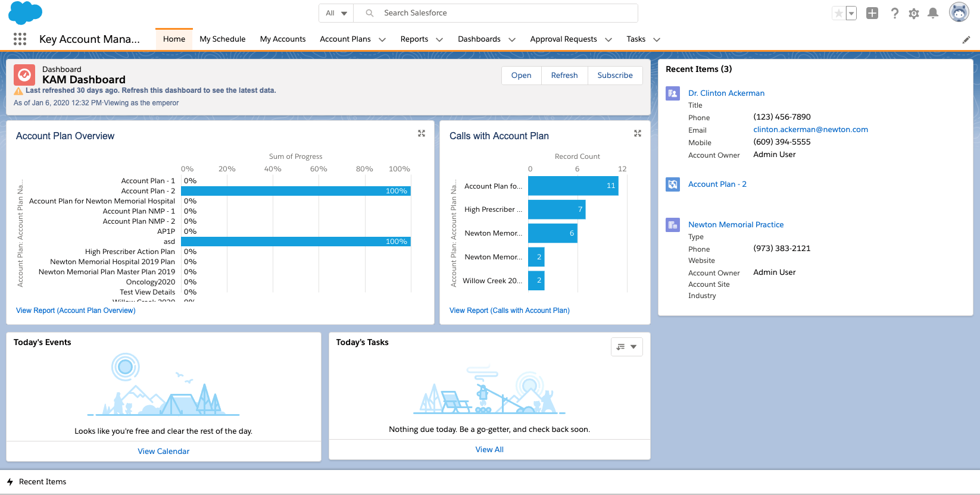
Task: Expand the Account Plans tab chevron
Action: 382,40
